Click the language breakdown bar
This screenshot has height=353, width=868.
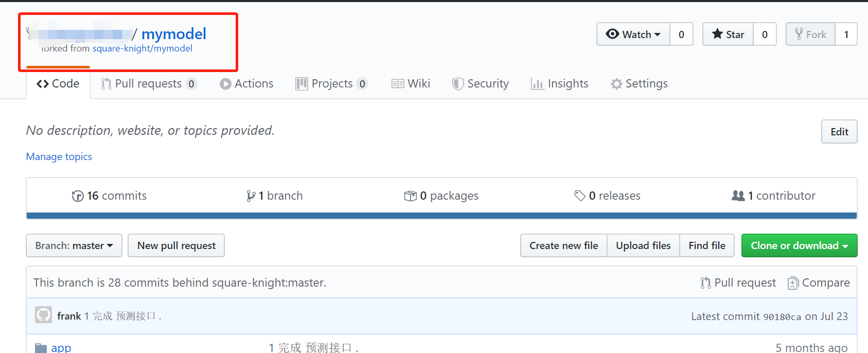[x=441, y=216]
